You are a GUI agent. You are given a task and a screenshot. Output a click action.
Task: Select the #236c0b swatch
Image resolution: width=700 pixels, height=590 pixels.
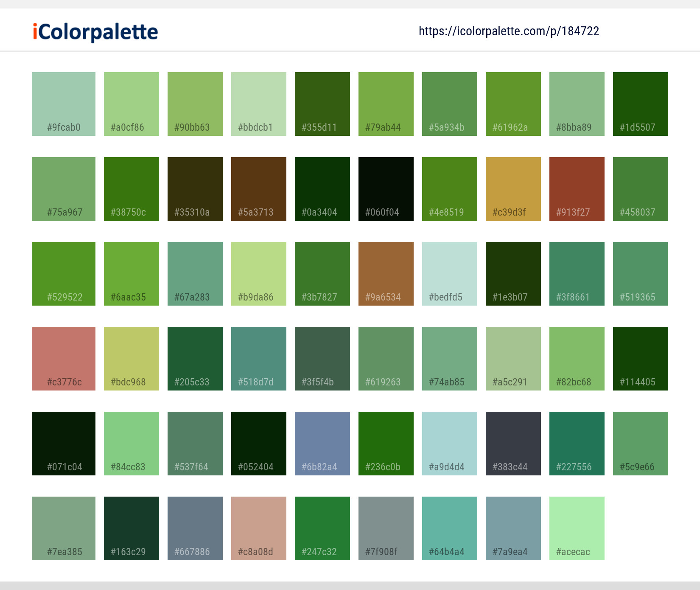tap(386, 444)
